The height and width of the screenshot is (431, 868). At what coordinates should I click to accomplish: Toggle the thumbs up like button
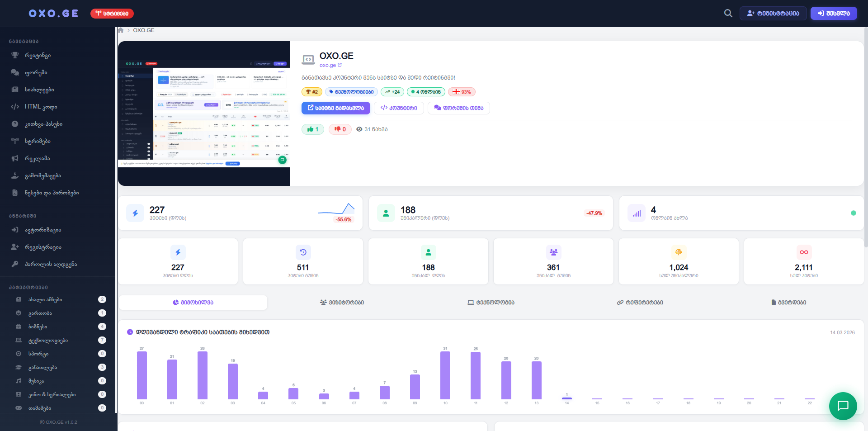click(x=313, y=129)
